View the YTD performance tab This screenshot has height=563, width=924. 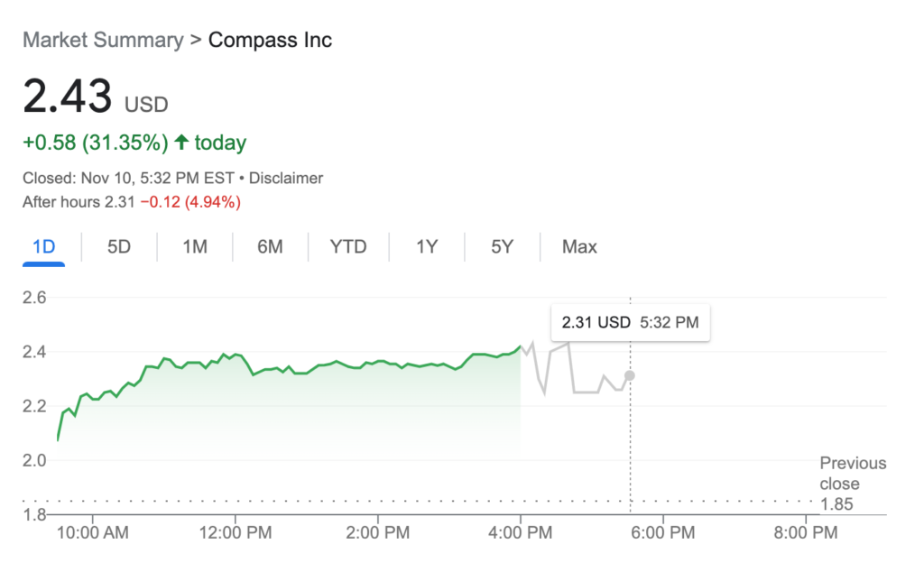pos(347,246)
